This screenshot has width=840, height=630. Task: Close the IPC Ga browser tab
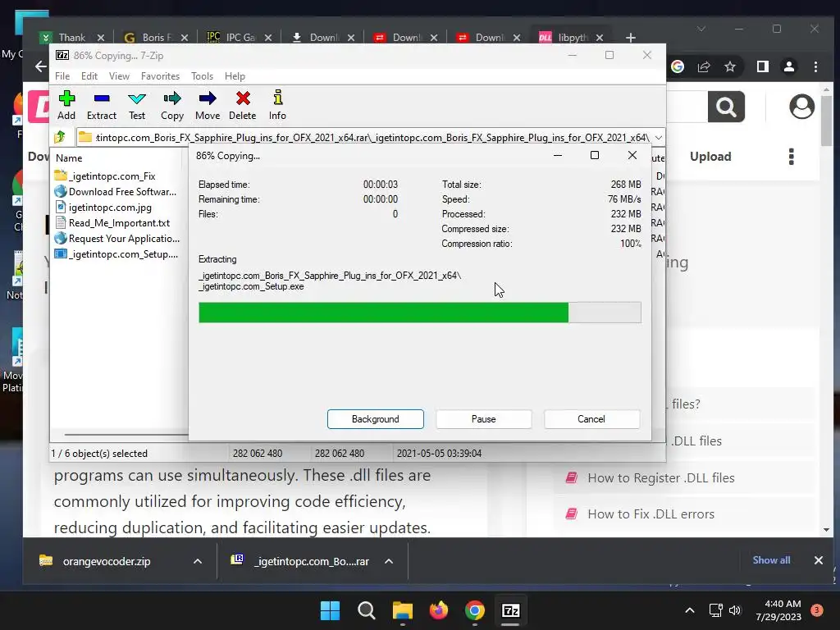tap(268, 38)
